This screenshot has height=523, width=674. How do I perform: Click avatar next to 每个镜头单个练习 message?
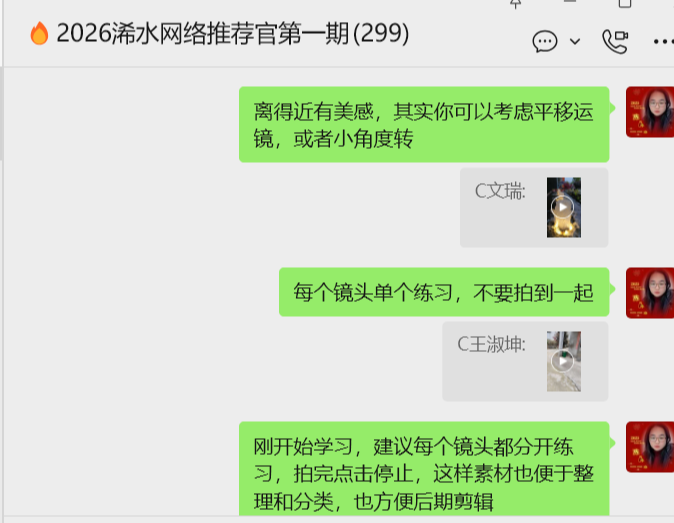[x=650, y=293]
